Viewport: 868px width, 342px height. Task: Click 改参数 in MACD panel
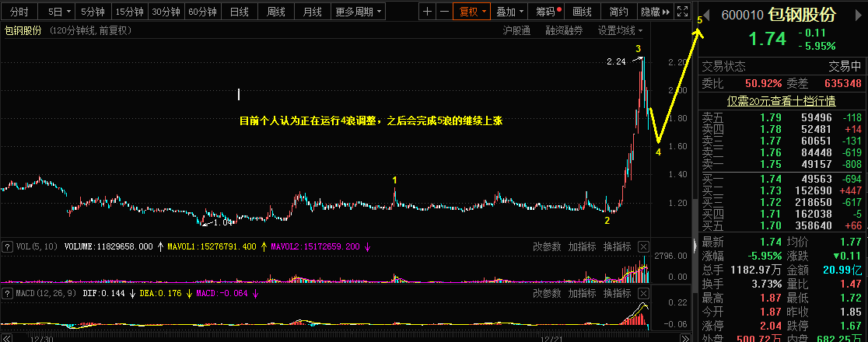click(547, 293)
